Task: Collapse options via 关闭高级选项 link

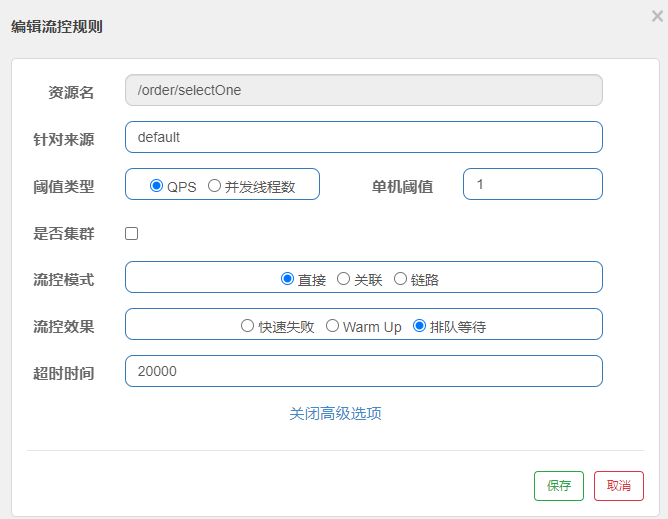Action: pos(335,413)
